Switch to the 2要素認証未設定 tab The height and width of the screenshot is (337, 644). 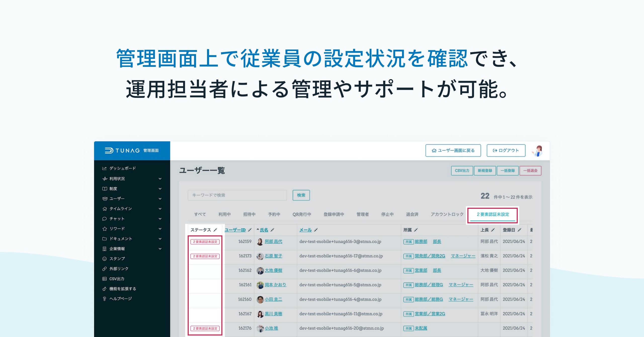[x=493, y=214]
